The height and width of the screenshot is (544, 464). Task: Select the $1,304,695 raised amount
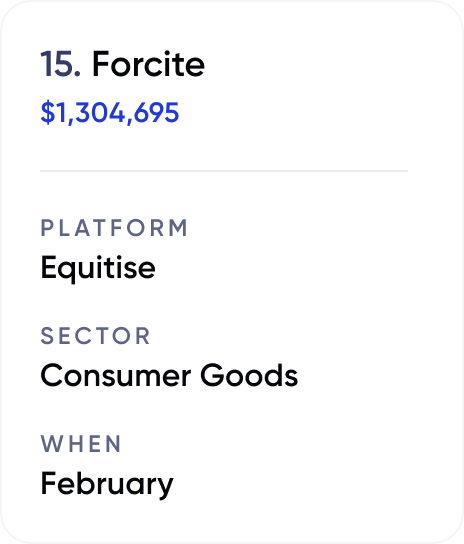pos(110,113)
